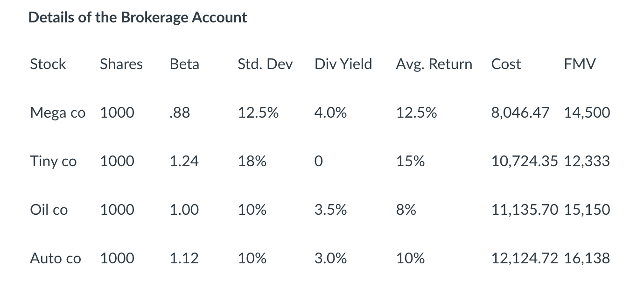Select the FMV column header
The height and width of the screenshot is (282, 644).
(580, 64)
